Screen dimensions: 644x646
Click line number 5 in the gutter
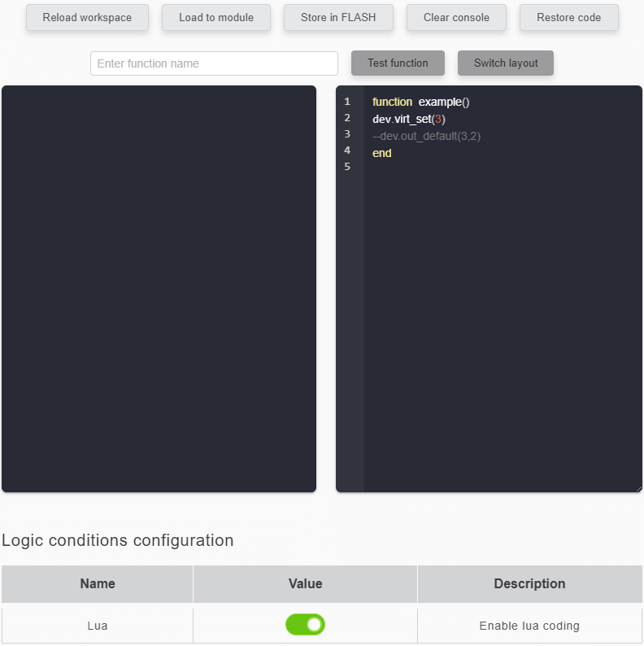pos(347,167)
